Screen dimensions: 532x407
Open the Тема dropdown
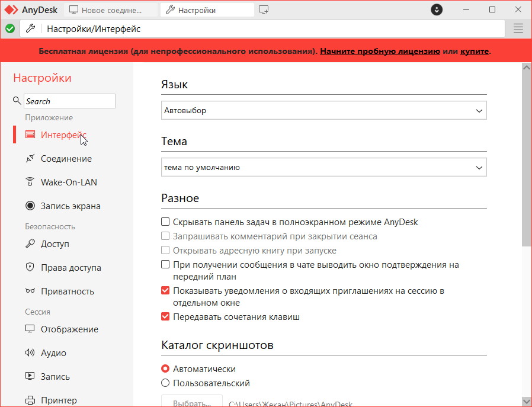coord(323,167)
